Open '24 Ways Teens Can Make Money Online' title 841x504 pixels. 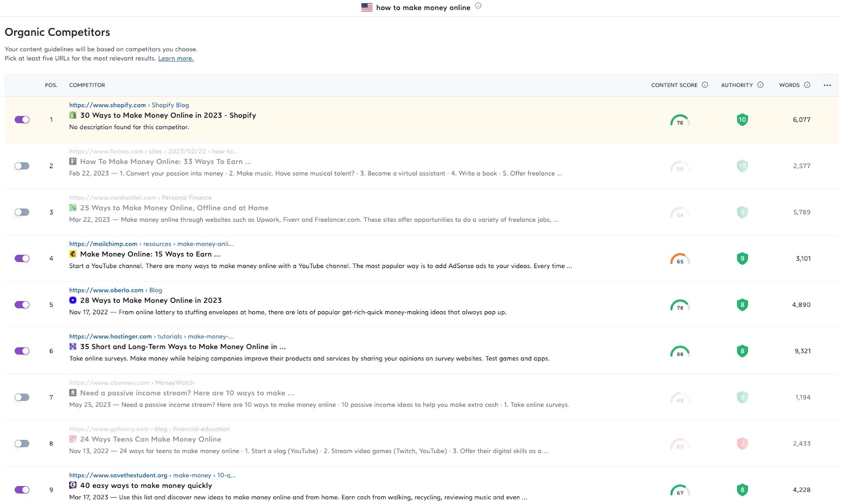(150, 439)
